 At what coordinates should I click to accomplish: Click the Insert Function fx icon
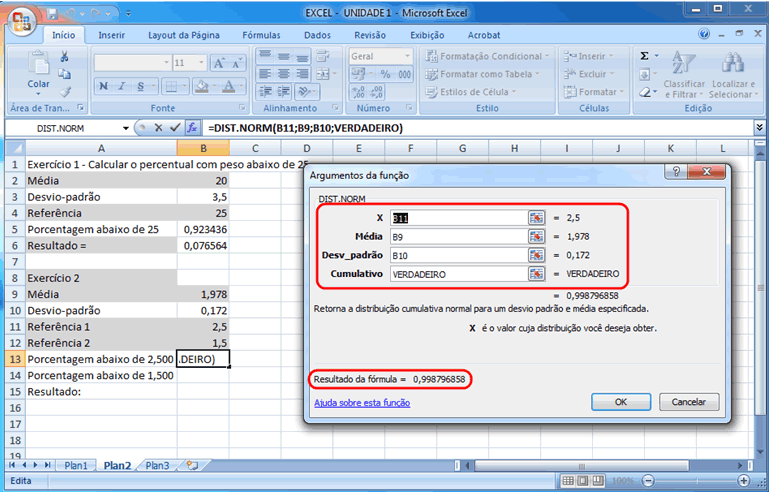(193, 128)
